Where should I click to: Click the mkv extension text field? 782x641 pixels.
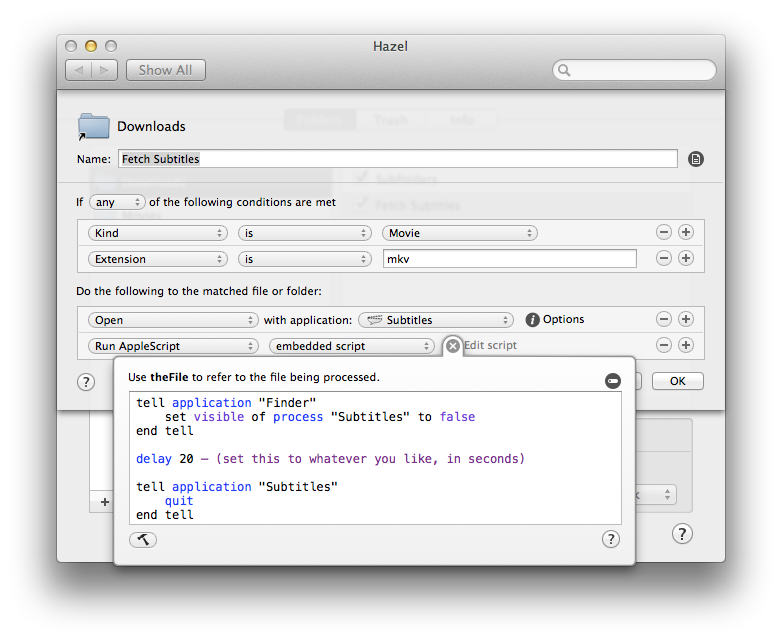point(509,259)
